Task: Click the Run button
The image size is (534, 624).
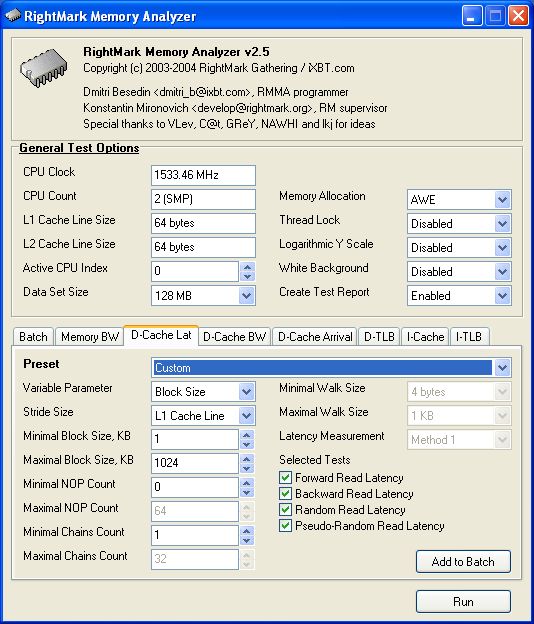Action: click(463, 601)
